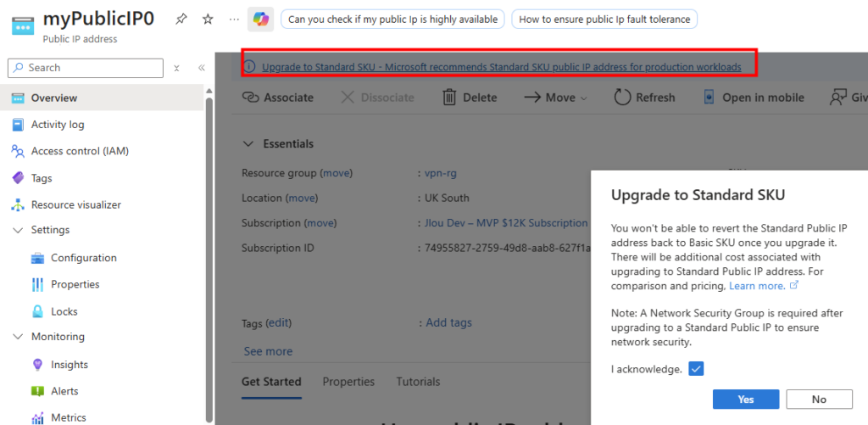Cancel the upgrade with the No button
Screen dimensions: 868x425
pyautogui.click(x=820, y=399)
